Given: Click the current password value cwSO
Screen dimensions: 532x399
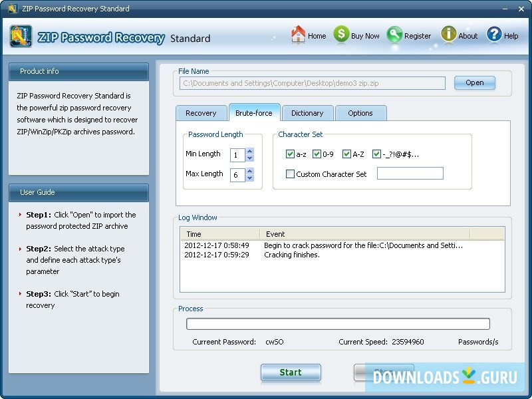Looking at the screenshot, I should [275, 342].
